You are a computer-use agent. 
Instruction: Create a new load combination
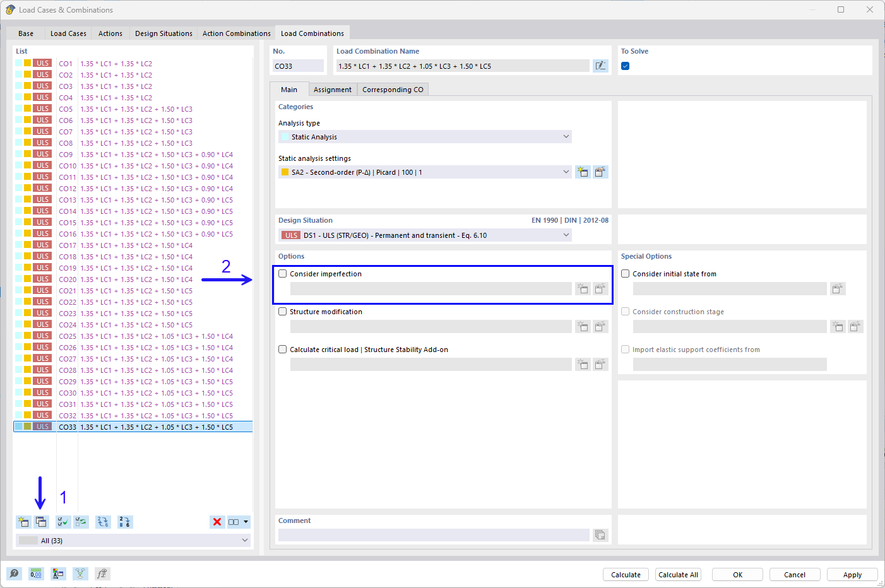click(23, 522)
